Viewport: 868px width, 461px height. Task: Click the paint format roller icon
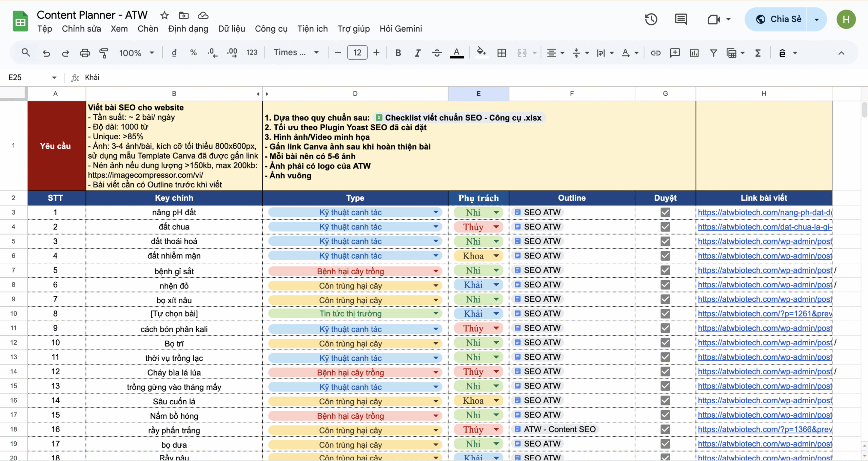[104, 53]
